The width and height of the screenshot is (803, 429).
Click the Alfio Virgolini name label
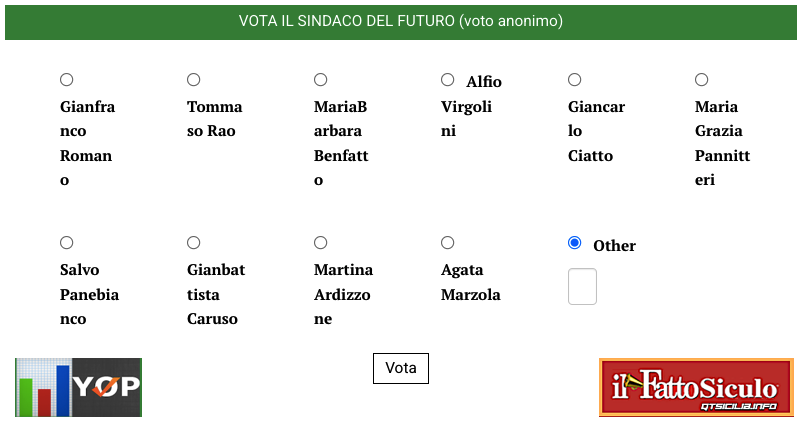tap(471, 106)
